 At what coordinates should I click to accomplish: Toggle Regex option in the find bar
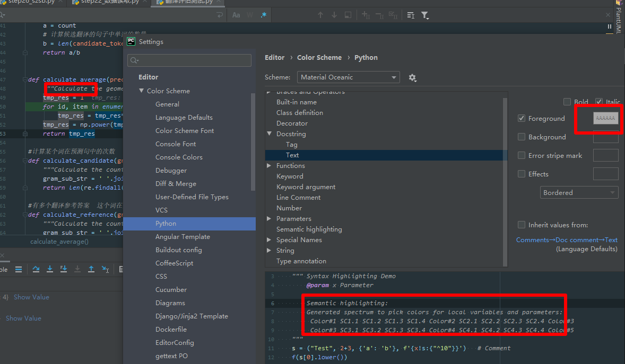click(264, 15)
